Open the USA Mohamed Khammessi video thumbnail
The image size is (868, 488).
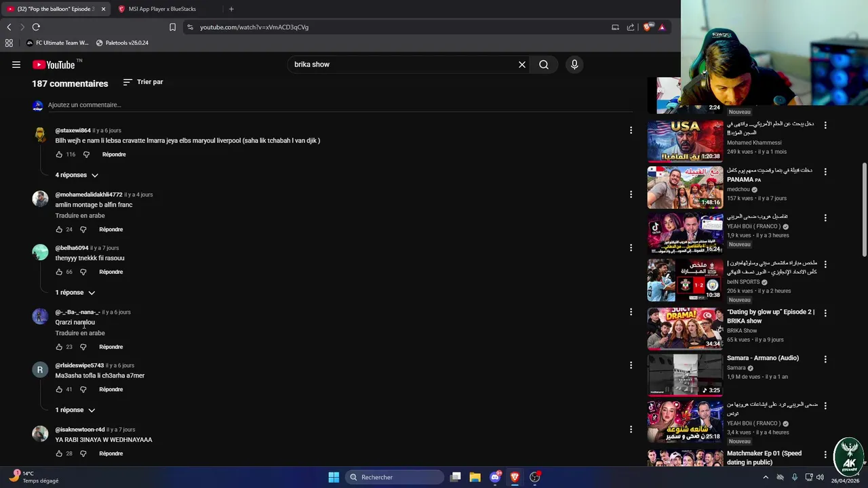685,141
